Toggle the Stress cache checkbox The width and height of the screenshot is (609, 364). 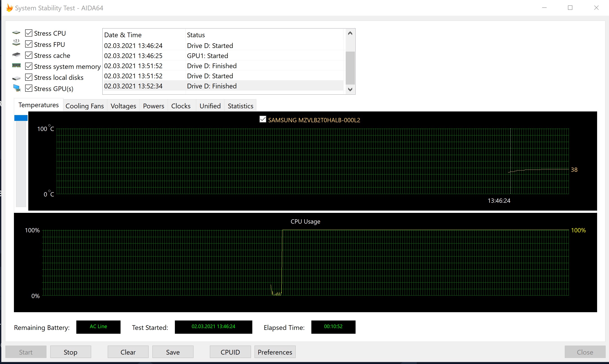pos(29,55)
